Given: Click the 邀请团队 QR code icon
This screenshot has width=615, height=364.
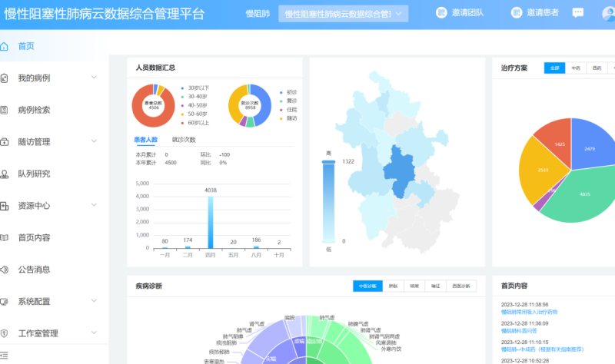Looking at the screenshot, I should coord(441,13).
